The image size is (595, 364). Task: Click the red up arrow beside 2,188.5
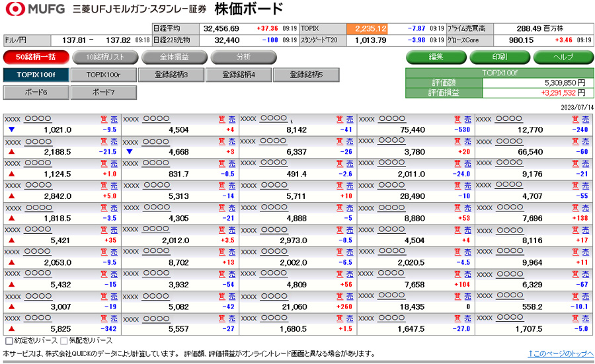click(11, 152)
